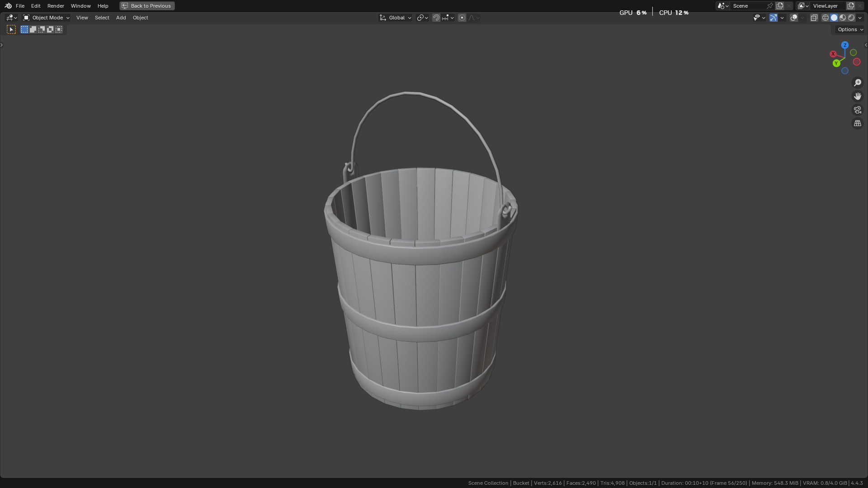The width and height of the screenshot is (868, 488).
Task: Open the editor type selector dropdown
Action: [x=11, y=18]
